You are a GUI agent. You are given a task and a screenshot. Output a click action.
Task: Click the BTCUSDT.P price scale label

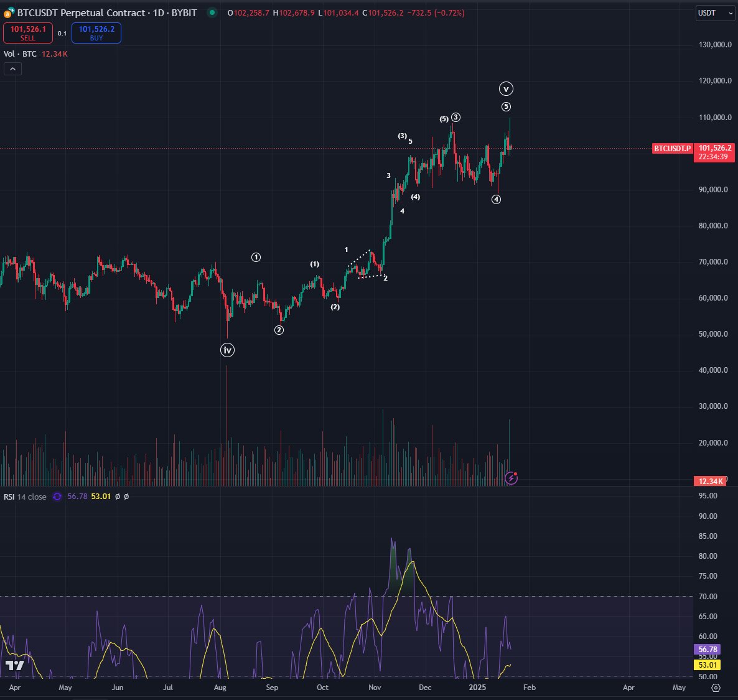tap(672, 148)
